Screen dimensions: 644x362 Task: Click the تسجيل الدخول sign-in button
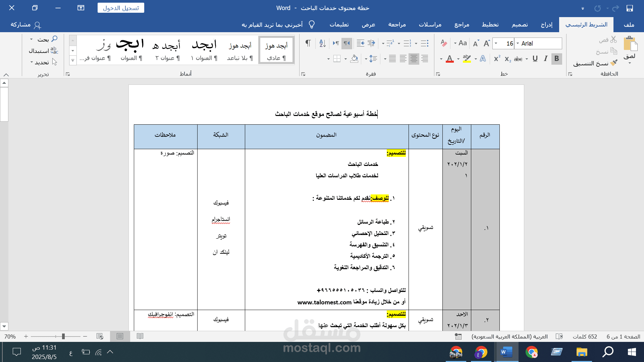[121, 7]
